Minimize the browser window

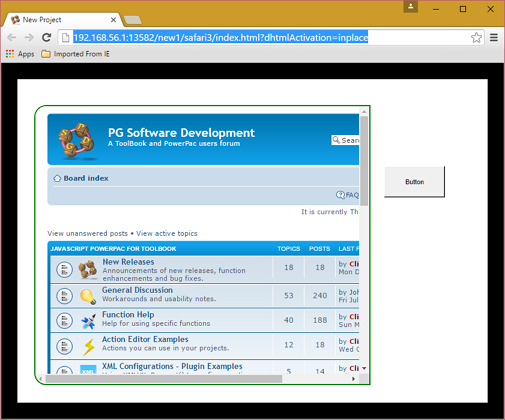point(436,9)
